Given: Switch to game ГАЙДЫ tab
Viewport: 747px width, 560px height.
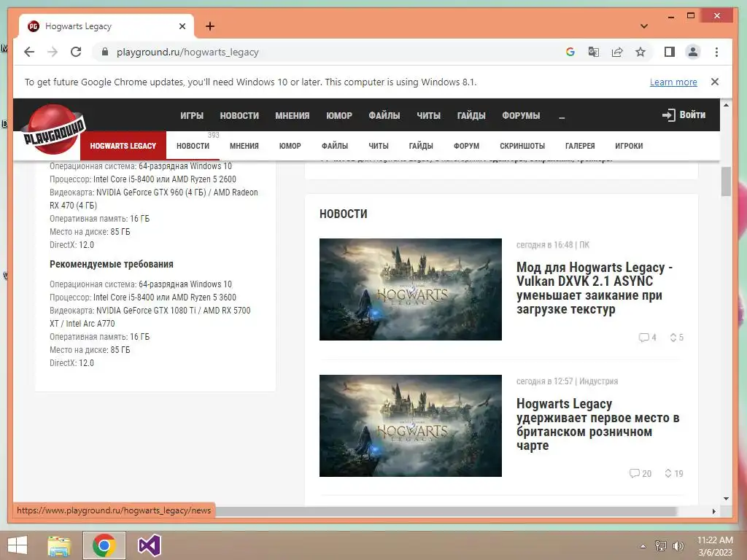Looking at the screenshot, I should pyautogui.click(x=421, y=146).
